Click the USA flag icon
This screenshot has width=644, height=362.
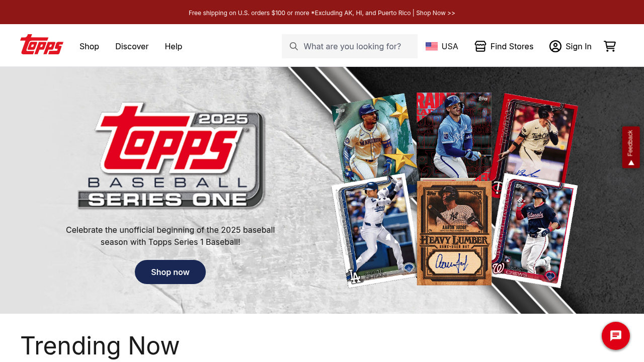tap(432, 46)
